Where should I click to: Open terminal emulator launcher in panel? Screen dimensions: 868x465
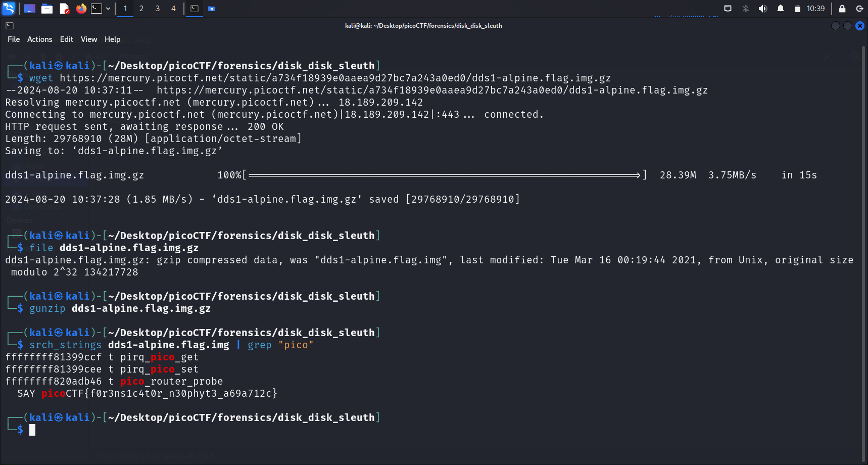tap(96, 9)
